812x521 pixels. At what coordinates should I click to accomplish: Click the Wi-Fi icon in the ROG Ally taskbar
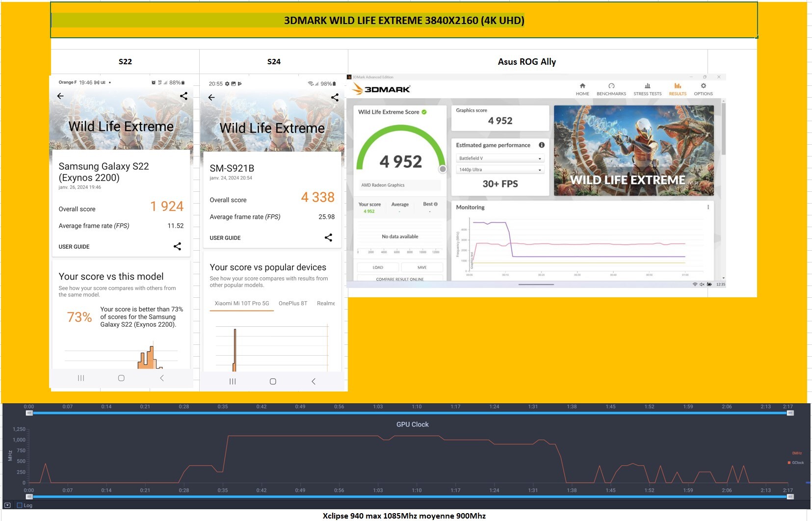[695, 285]
